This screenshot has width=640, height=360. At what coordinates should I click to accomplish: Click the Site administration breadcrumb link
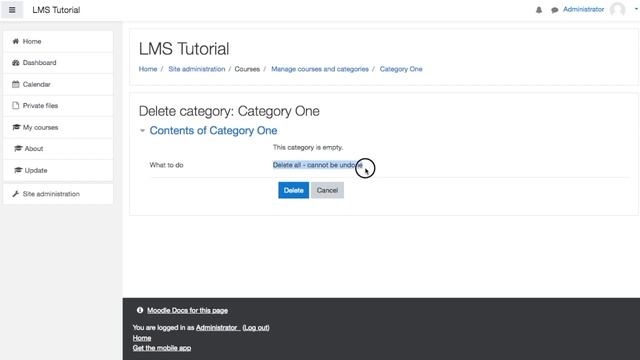[x=197, y=69]
